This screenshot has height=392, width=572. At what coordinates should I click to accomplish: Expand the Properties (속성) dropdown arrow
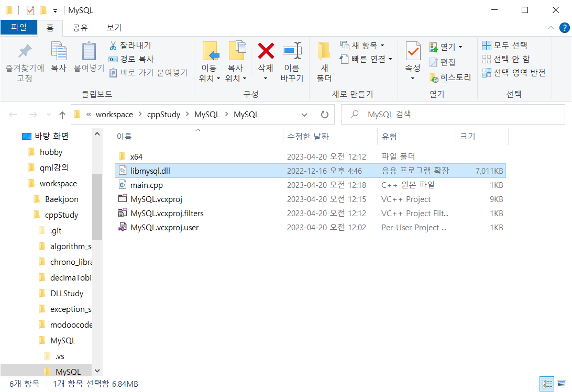[413, 79]
